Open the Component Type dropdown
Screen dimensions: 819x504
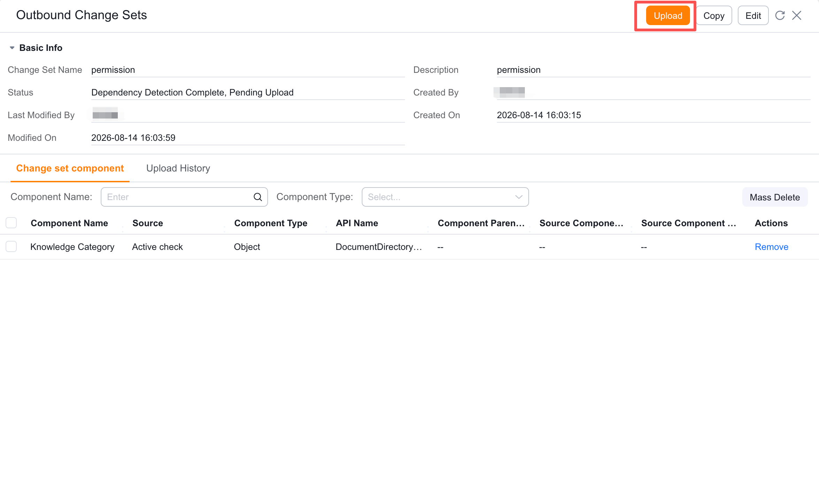pyautogui.click(x=445, y=197)
